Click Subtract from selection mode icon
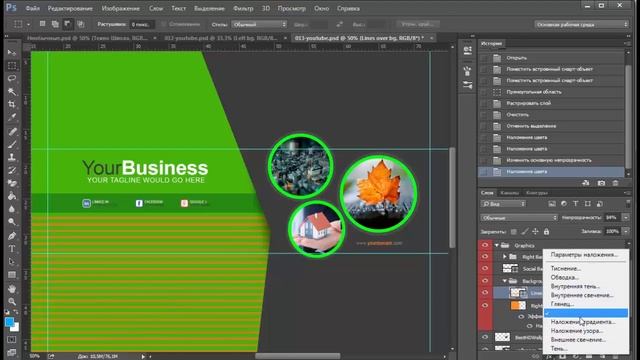Viewport: 640px width, 360px height. point(68,24)
